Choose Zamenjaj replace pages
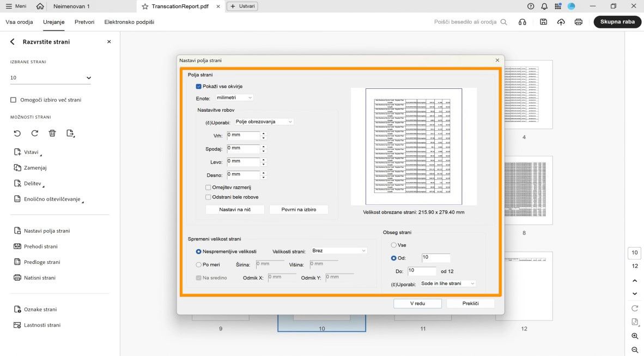Image resolution: width=644 pixels, height=356 pixels. [30, 168]
